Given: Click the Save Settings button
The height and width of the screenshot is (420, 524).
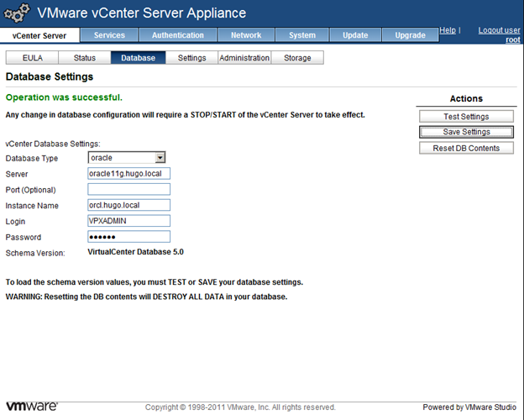Looking at the screenshot, I should (466, 132).
